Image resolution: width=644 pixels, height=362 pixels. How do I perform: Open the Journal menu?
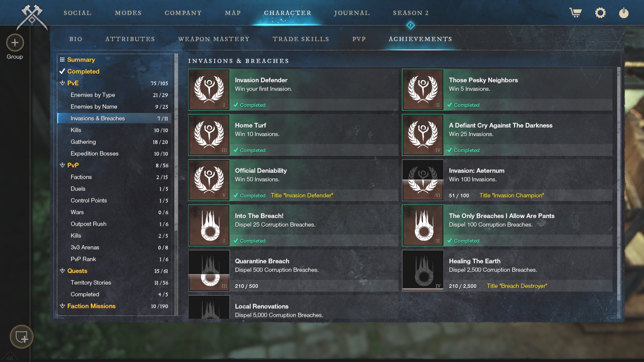point(352,13)
